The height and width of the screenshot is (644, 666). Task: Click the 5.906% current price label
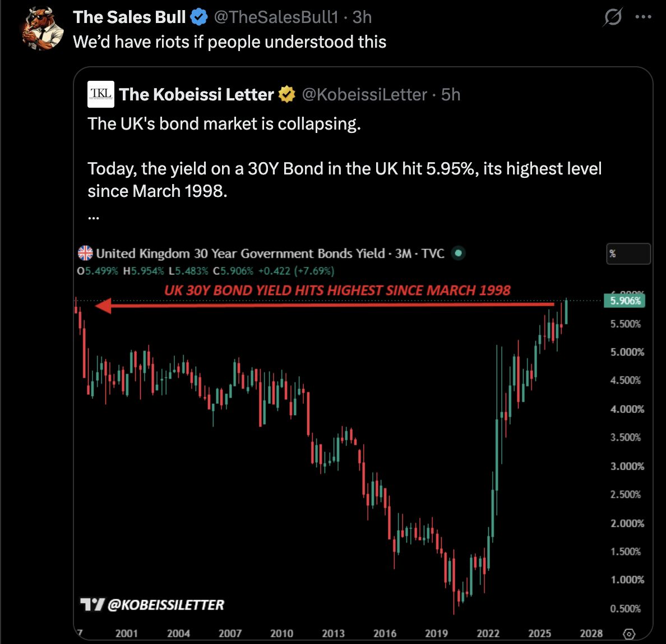[x=625, y=301]
